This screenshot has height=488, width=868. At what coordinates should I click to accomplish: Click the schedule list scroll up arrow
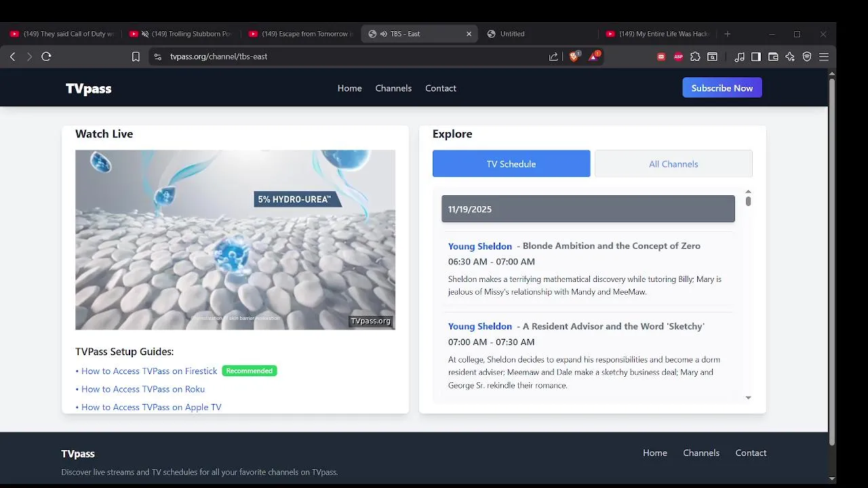748,192
